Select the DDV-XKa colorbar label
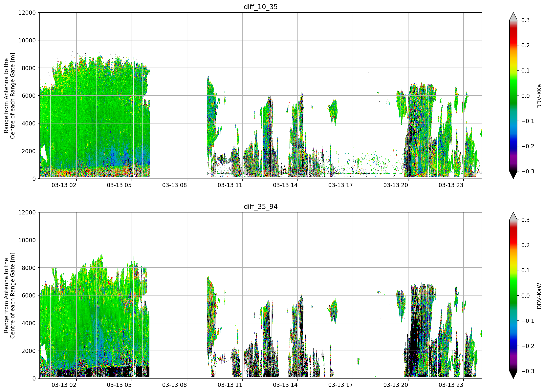 coord(539,96)
